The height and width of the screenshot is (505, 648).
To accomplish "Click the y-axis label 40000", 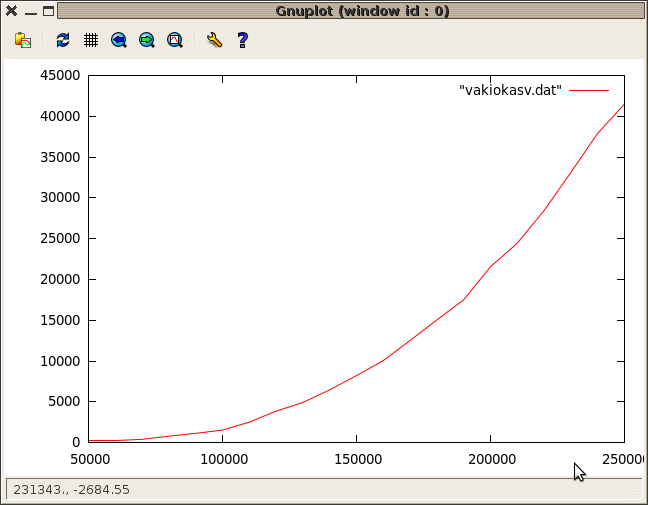I will [60, 116].
